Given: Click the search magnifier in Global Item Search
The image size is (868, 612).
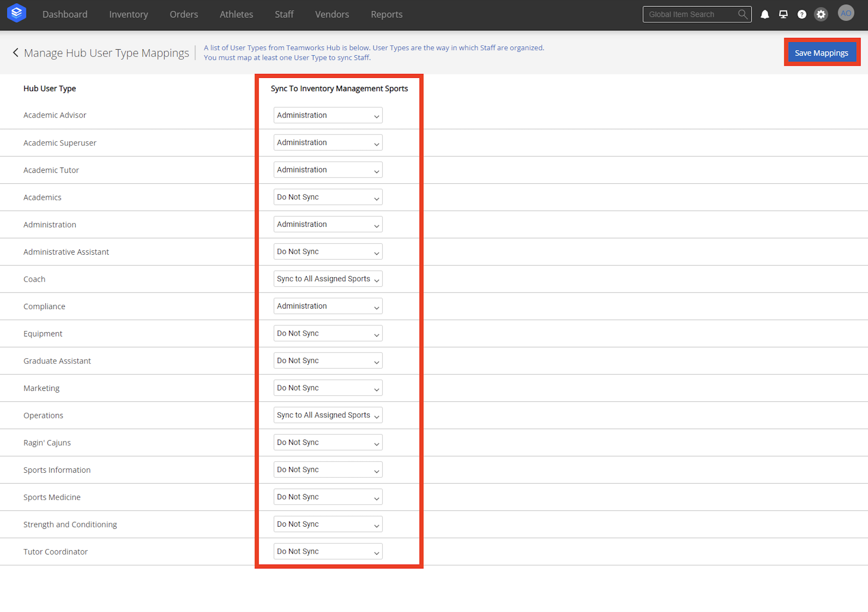Looking at the screenshot, I should tap(743, 14).
